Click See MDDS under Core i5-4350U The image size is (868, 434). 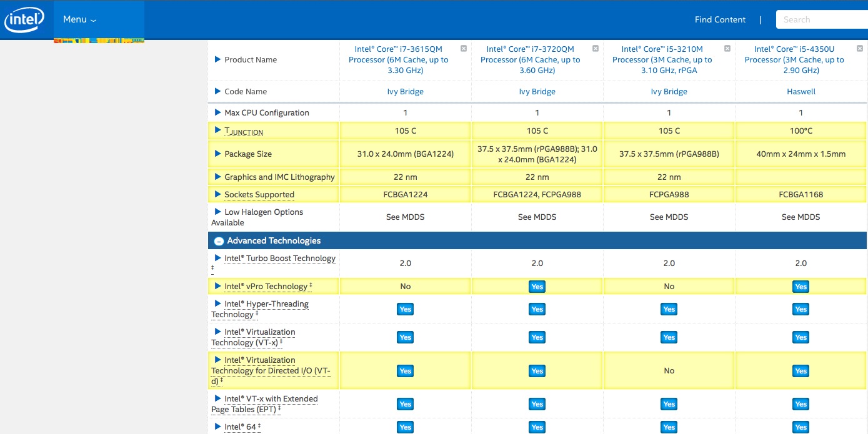tap(801, 217)
